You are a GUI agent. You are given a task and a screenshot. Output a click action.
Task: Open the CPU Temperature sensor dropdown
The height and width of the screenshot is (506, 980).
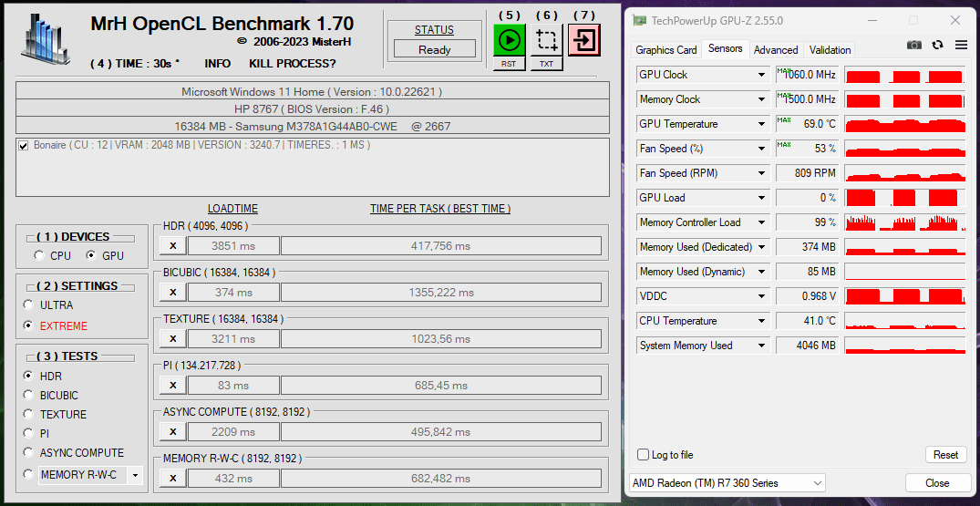pyautogui.click(x=761, y=321)
